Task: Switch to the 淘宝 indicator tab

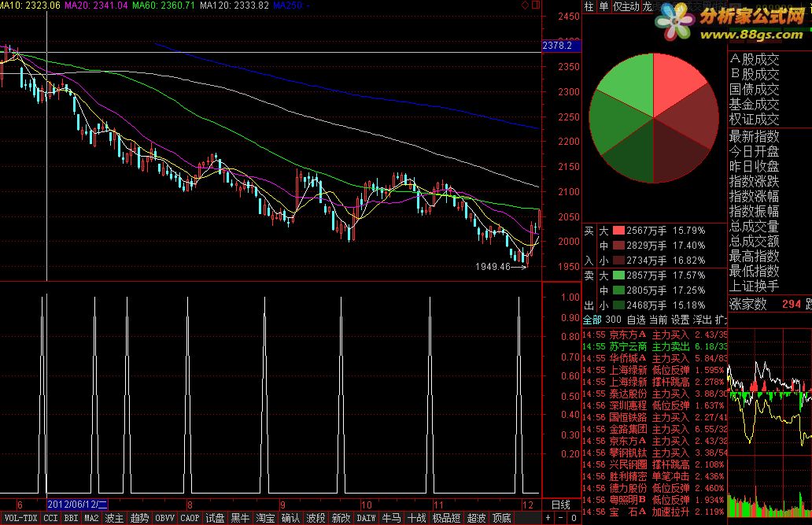Action: click(x=266, y=518)
